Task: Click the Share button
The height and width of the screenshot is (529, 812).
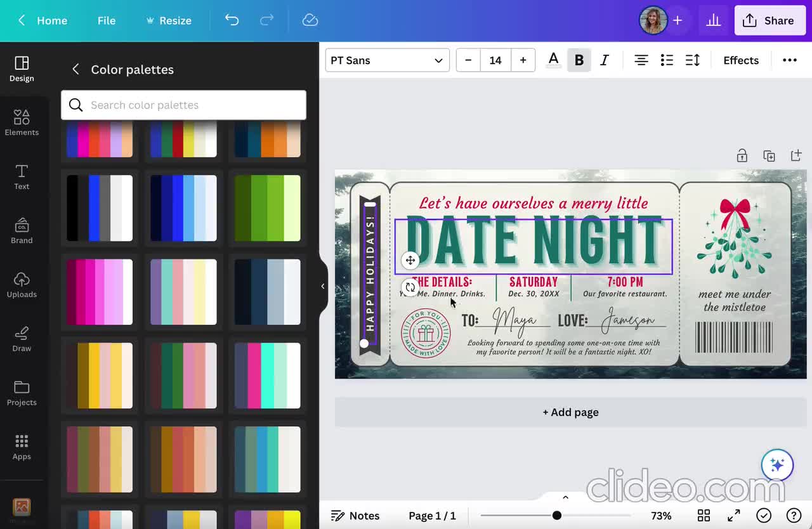Action: click(769, 20)
